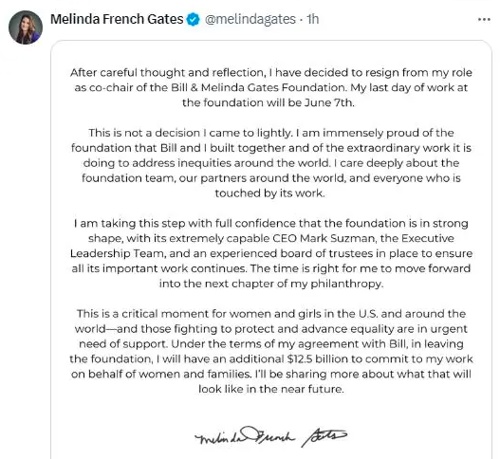
Task: Visit the @melindagates handle link
Action: click(x=250, y=19)
